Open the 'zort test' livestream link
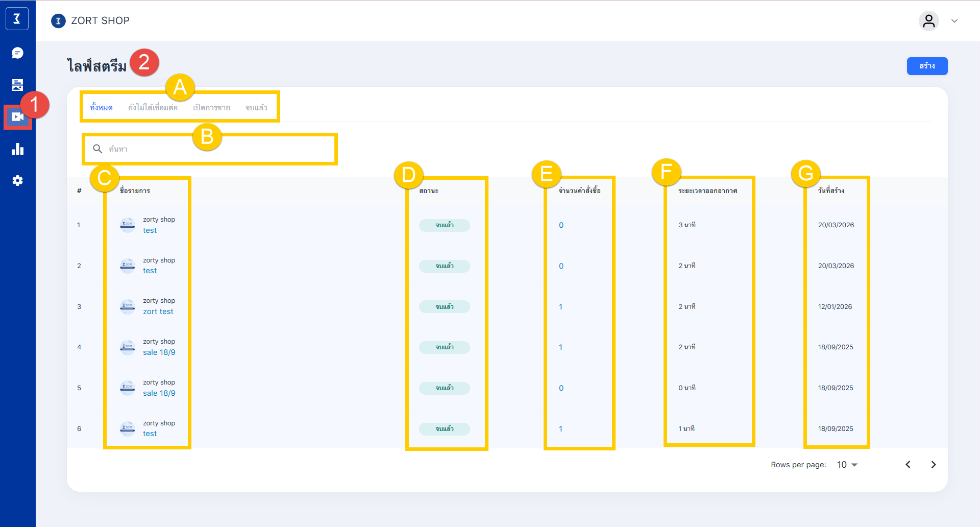The height and width of the screenshot is (527, 980). pos(158,312)
